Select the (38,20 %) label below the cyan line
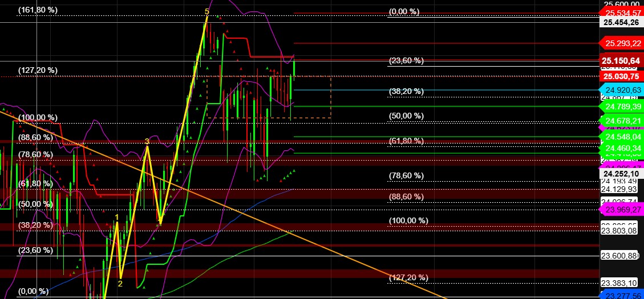This screenshot has height=299, width=644. point(406,92)
